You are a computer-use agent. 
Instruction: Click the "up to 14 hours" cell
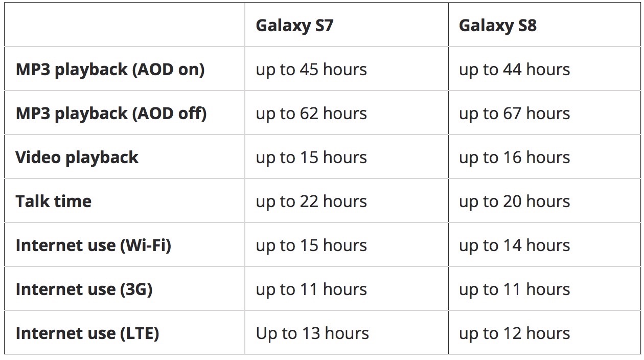tap(514, 245)
